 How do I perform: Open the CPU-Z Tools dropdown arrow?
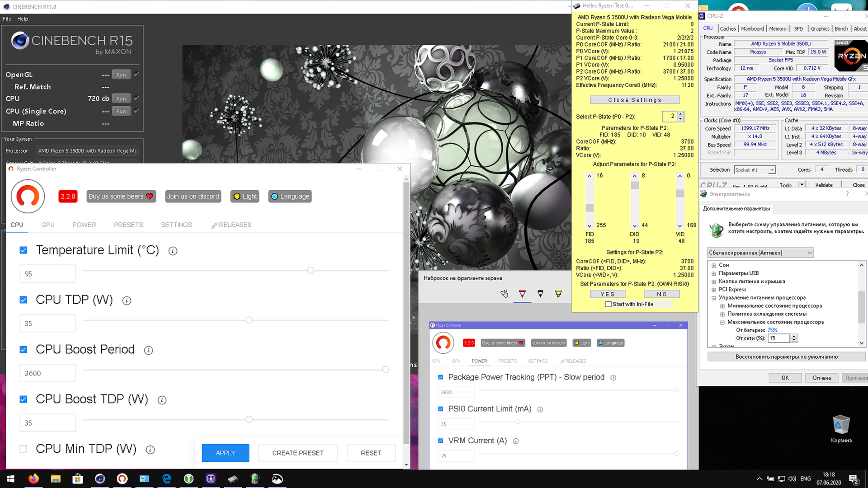pyautogui.click(x=802, y=184)
